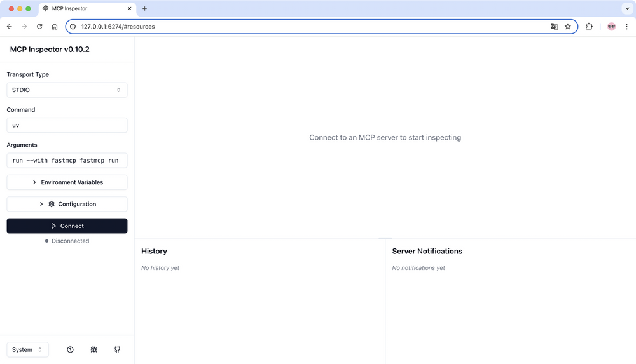Open the bug debugging guide icon

pyautogui.click(x=93, y=349)
